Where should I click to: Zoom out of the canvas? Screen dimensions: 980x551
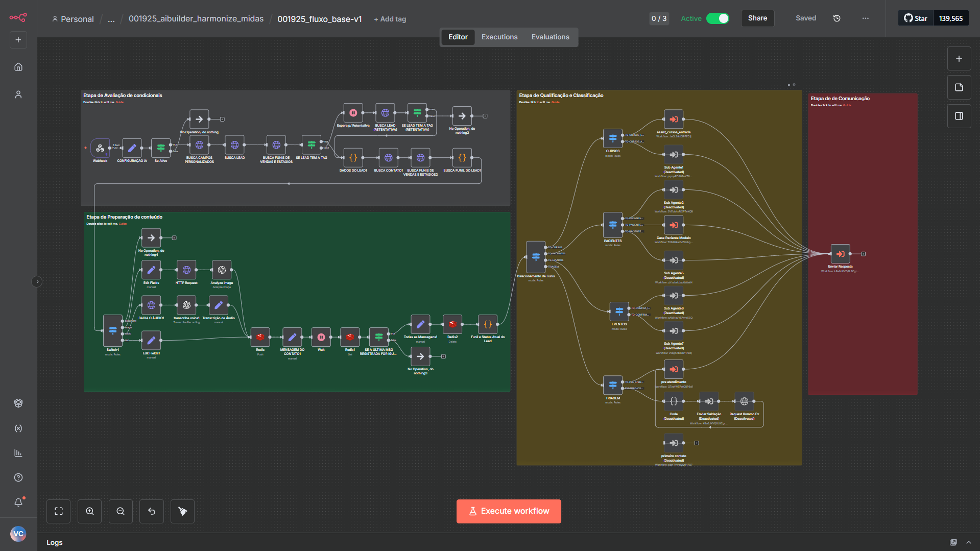coord(121,511)
